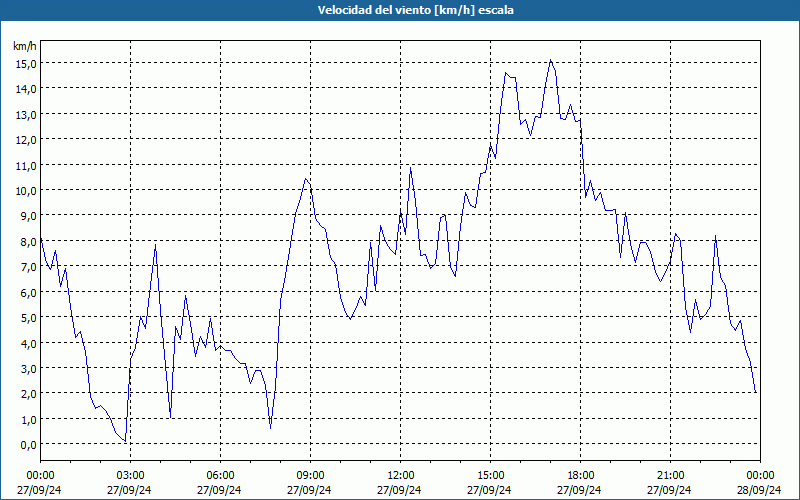Click the '11,0' y-axis value
800x500 pixels.
point(26,165)
